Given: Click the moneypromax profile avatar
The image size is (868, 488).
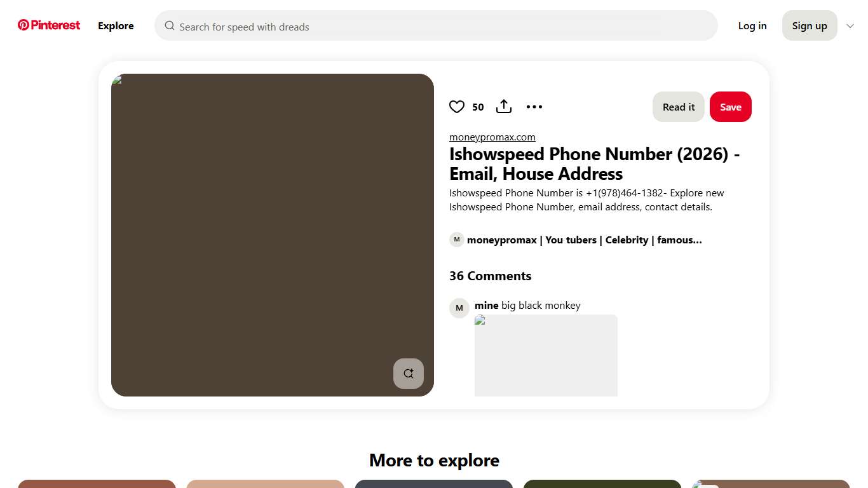Looking at the screenshot, I should coord(456,240).
